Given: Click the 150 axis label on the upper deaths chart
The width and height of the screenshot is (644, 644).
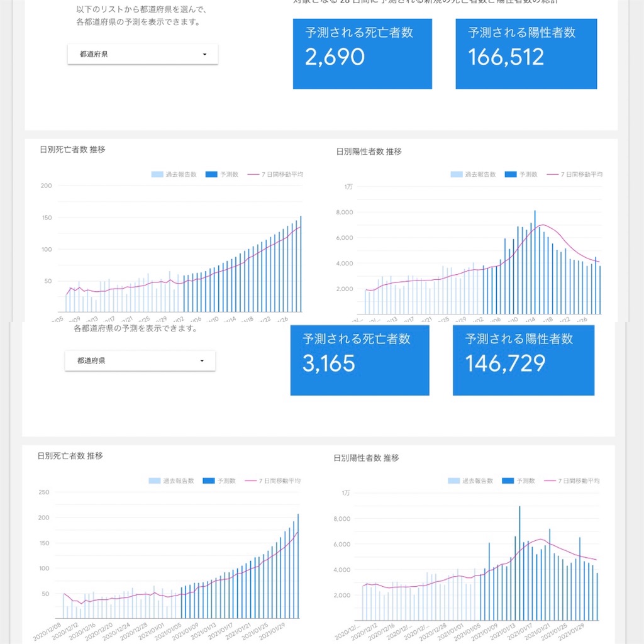Looking at the screenshot, I should [x=47, y=218].
